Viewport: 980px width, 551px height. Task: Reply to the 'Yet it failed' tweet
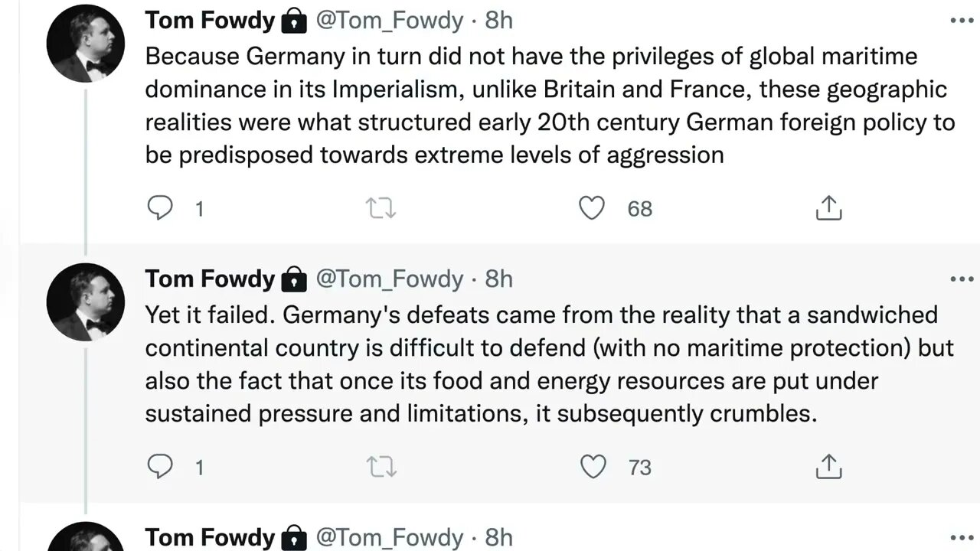point(160,467)
